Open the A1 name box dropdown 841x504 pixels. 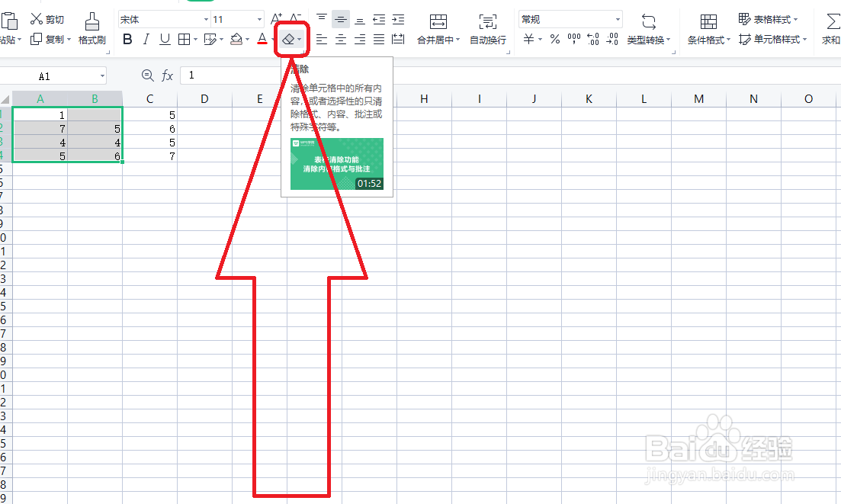tap(102, 76)
